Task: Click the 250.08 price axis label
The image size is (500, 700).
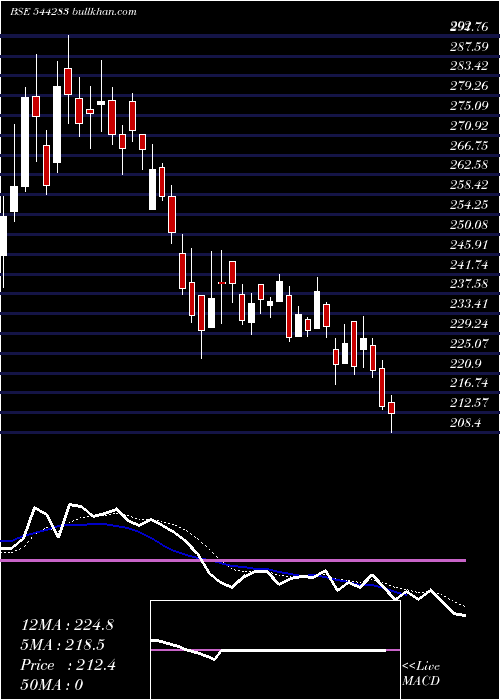Action: coord(469,225)
